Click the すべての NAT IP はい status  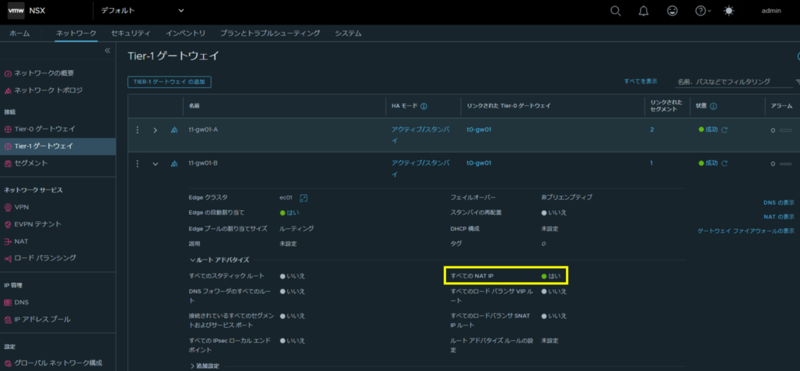pyautogui.click(x=551, y=276)
